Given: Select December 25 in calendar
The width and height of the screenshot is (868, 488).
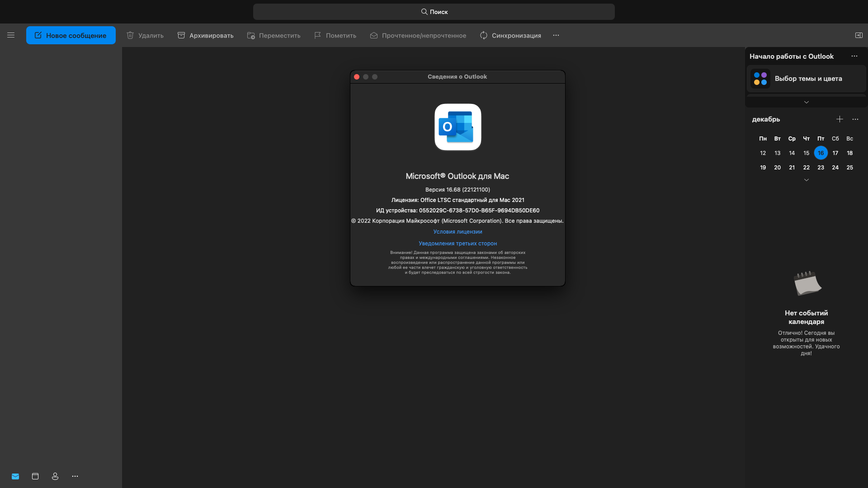Looking at the screenshot, I should (850, 168).
